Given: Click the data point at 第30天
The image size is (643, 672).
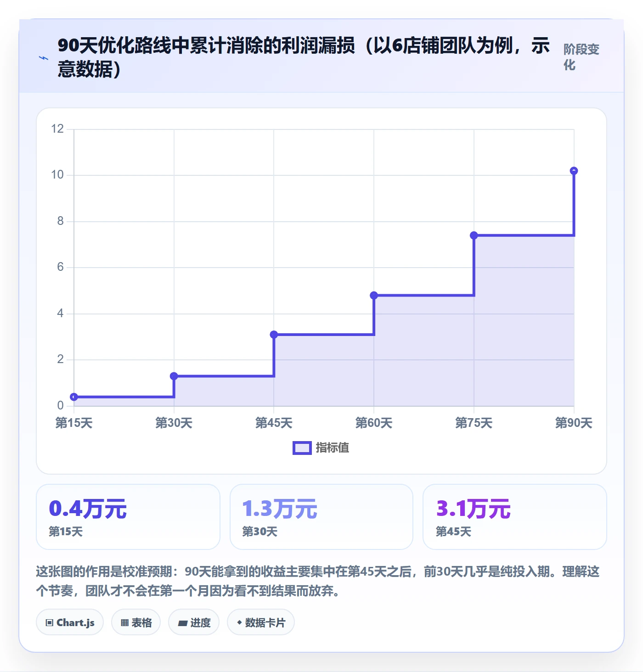Looking at the screenshot, I should coord(174,376).
